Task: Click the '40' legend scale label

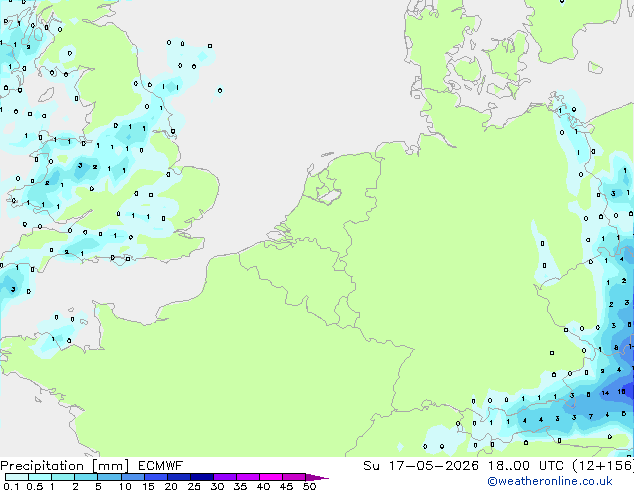Action: click(263, 486)
